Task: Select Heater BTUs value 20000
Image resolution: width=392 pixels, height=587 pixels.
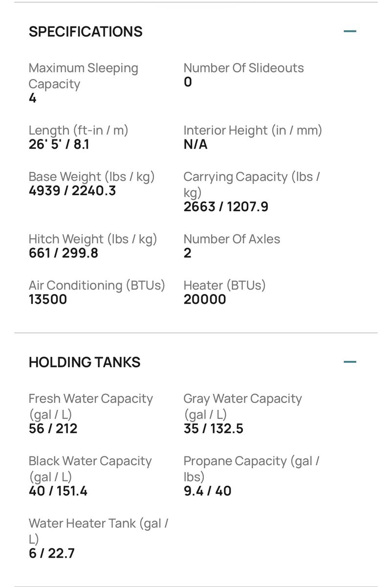Action: (x=205, y=299)
